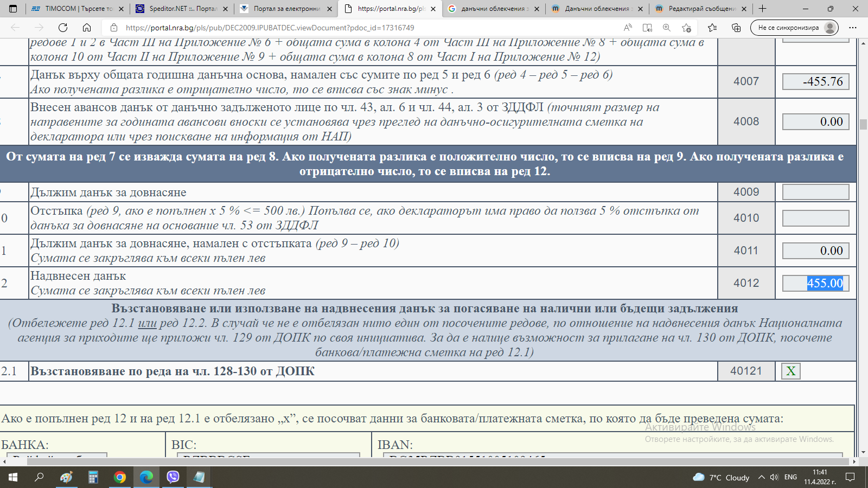Click the field for row 4012
The height and width of the screenshot is (488, 868).
pos(815,283)
